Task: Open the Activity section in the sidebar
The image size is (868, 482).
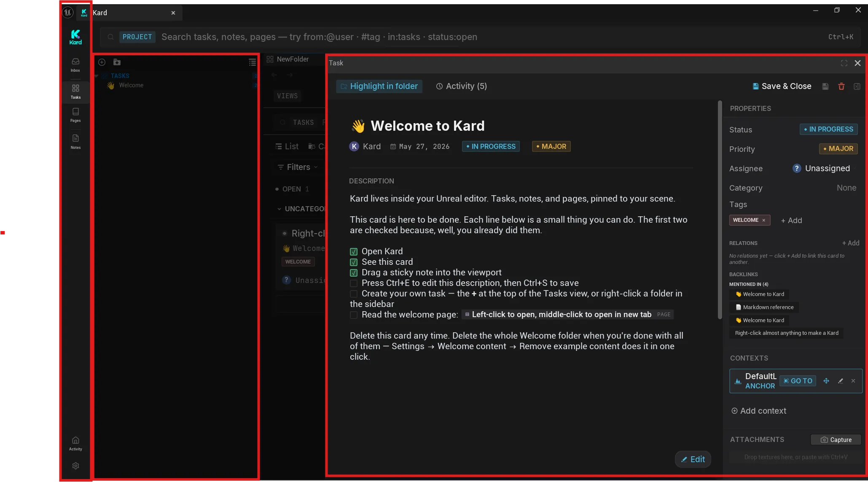Action: [x=75, y=444]
